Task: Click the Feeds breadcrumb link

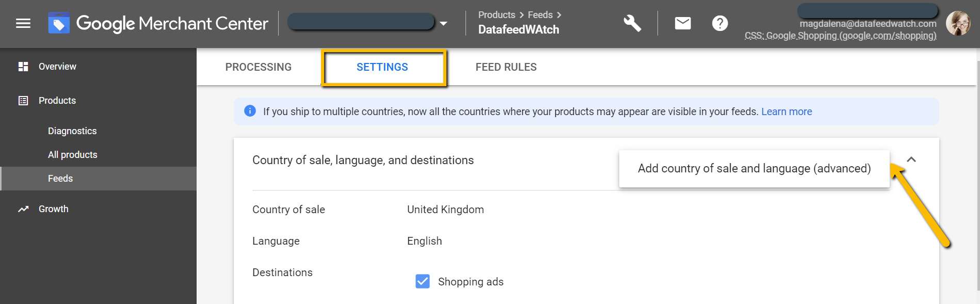Action: click(540, 15)
